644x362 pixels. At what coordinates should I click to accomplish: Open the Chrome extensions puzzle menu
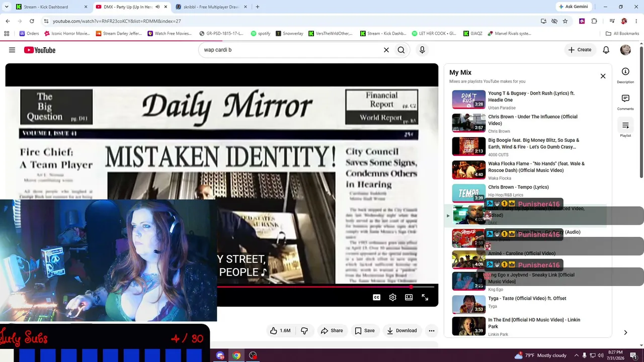point(594,21)
